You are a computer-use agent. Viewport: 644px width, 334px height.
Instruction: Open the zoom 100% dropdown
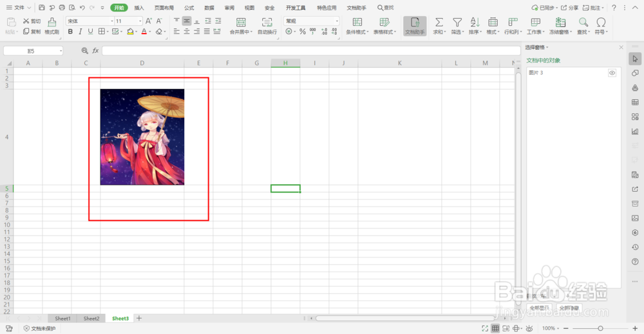551,328
